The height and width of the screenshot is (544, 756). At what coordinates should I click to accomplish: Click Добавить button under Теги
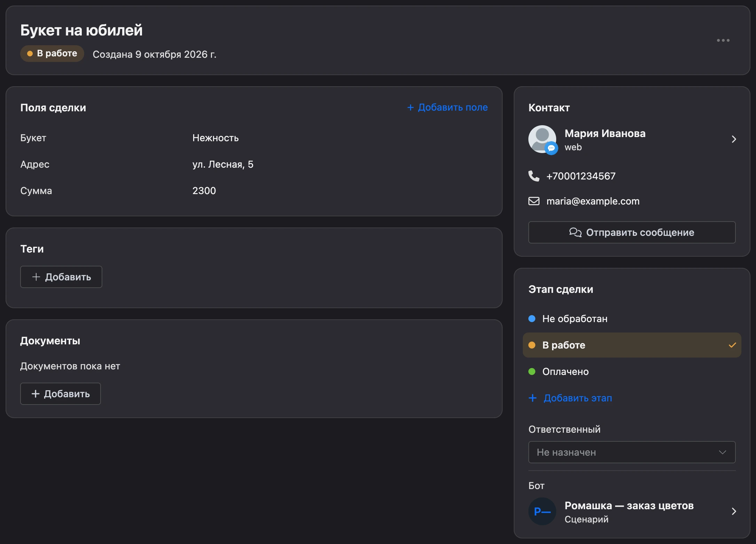61,277
